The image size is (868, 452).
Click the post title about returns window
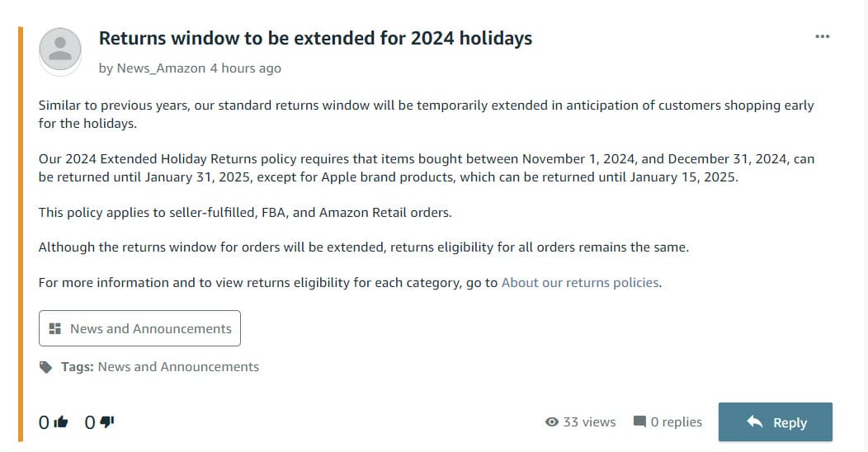[x=315, y=38]
